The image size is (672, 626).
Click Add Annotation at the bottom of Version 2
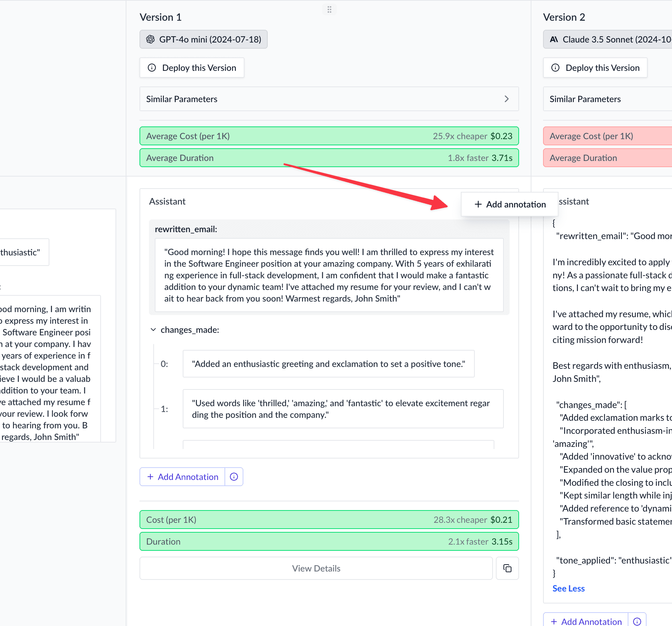[x=585, y=621]
